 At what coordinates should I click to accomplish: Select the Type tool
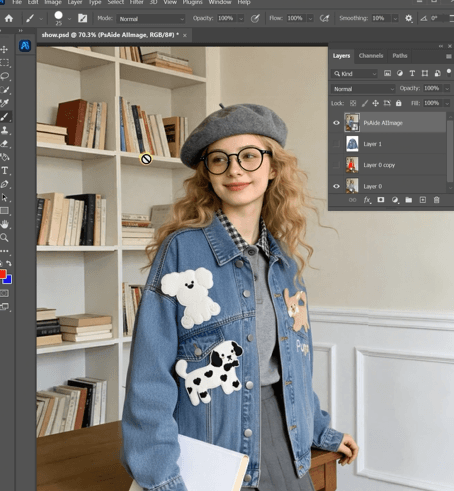coord(5,171)
